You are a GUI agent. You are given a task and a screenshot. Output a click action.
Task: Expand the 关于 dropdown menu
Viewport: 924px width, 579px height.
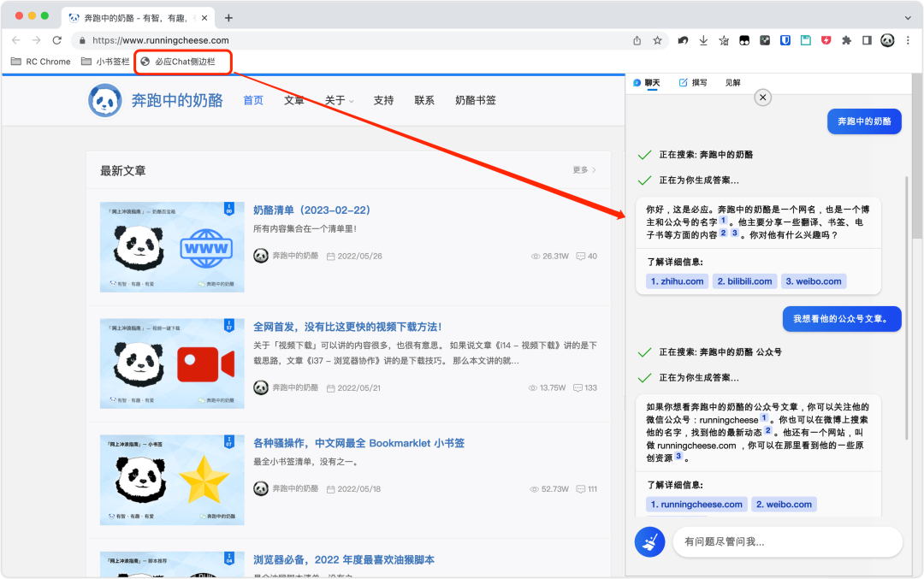(339, 100)
